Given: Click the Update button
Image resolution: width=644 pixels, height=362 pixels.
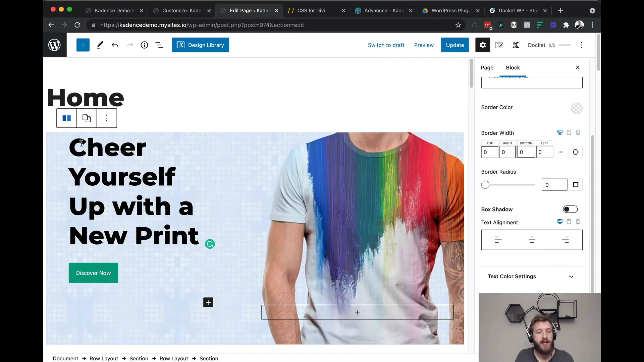Looking at the screenshot, I should pyautogui.click(x=455, y=45).
